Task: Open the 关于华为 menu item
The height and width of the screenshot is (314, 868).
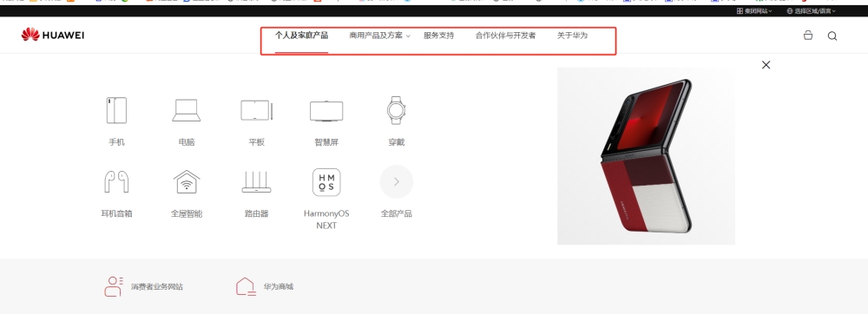Action: 572,36
